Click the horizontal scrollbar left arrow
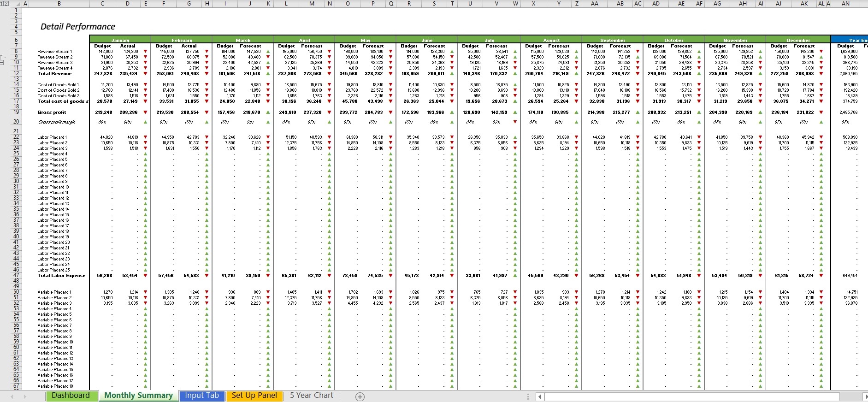 tap(539, 396)
